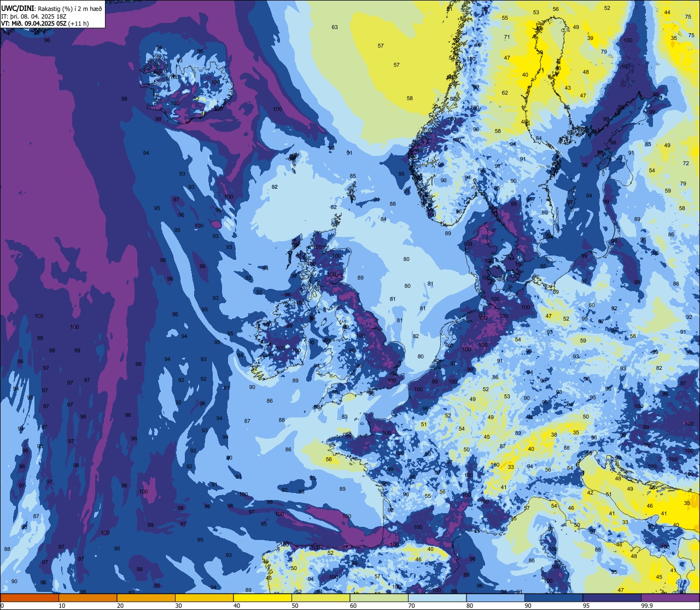This screenshot has width=700, height=610.
Task: Click the '70' tick label under color scale
Action: point(411,606)
